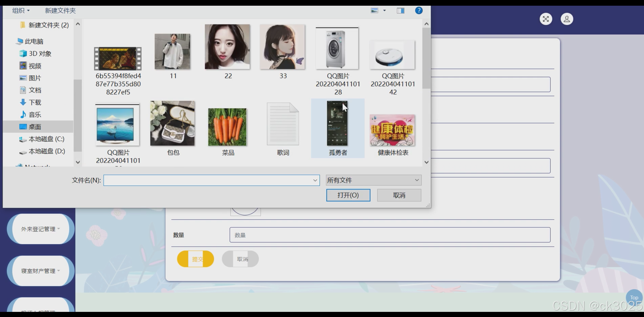This screenshot has width=644, height=317.
Task: Select the 菜品 carrot image thumbnail
Action: click(x=227, y=127)
